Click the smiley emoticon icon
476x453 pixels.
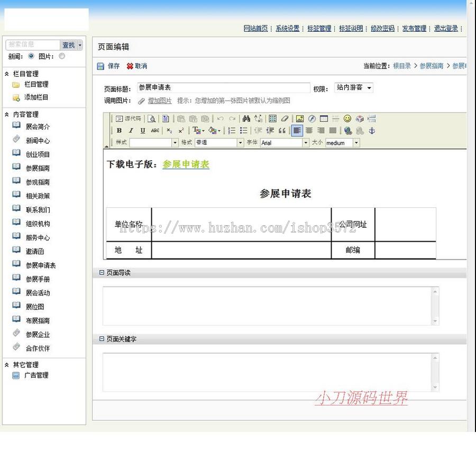click(347, 118)
